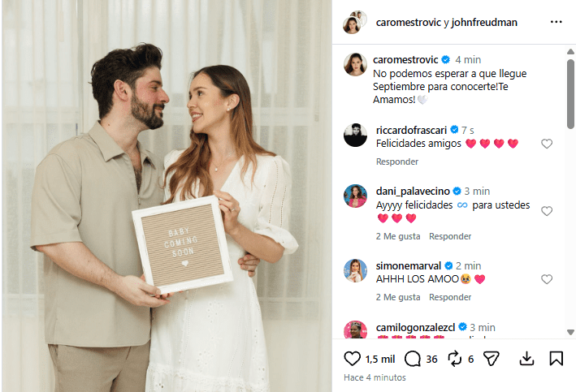View the 2 Me gusta on dani_palavecino's comment
This screenshot has width=576, height=392.
pyautogui.click(x=398, y=236)
